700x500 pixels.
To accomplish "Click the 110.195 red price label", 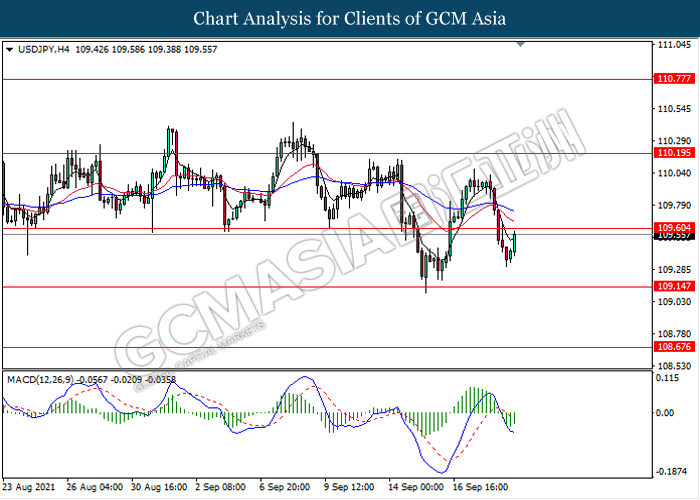I will coord(674,153).
